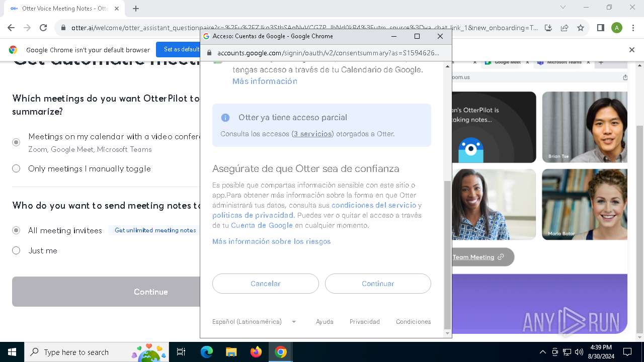Click the lock icon in Google popup address bar
This screenshot has height=362, width=644.
click(209, 53)
